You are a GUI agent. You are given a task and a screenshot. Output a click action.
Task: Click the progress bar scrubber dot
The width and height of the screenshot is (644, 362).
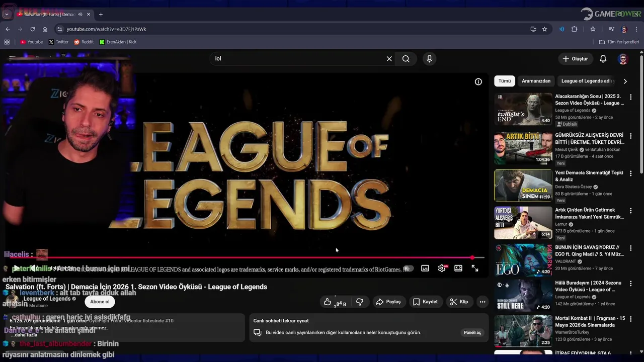coord(472,257)
